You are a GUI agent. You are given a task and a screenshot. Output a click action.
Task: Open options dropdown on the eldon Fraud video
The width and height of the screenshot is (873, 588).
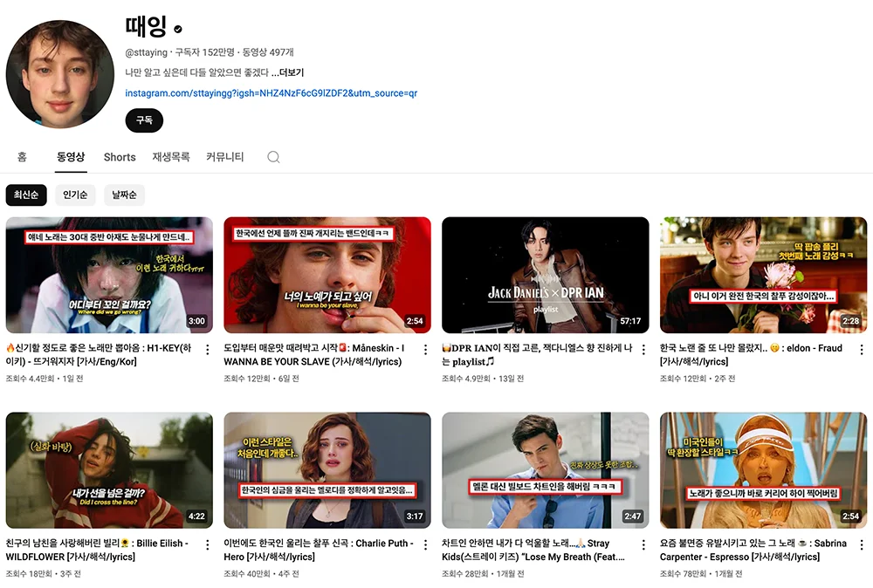tap(861, 348)
